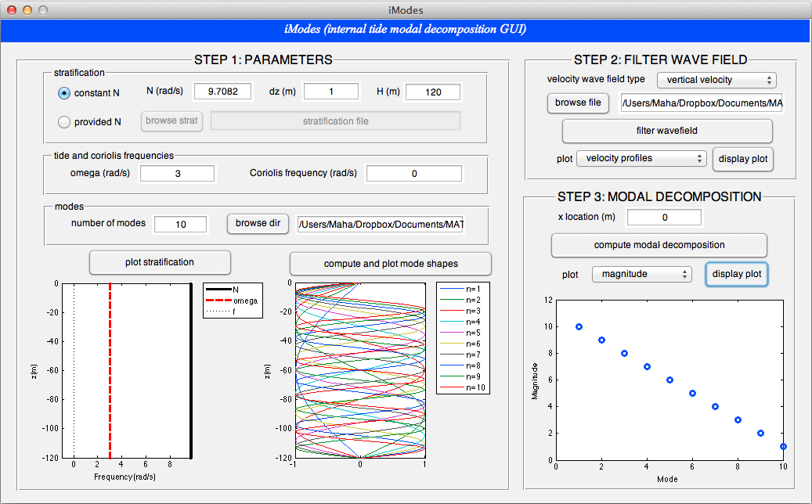Click the STEP 2: FILTER WAVE FIELD heading
Viewport: 812px width, 504px height.
[x=660, y=60]
